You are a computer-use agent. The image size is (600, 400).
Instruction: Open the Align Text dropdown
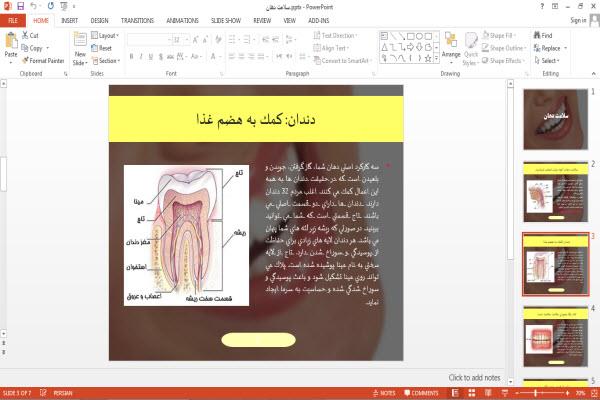click(331, 48)
